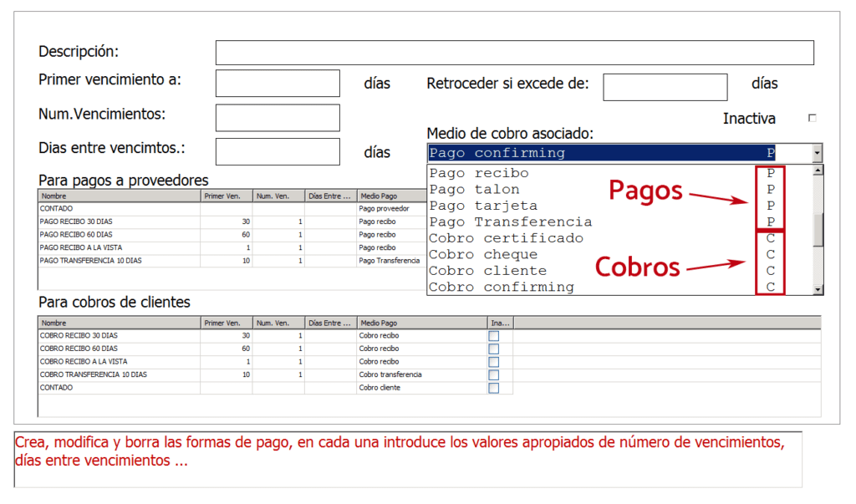Click the dropdown list scroll up arrow
Viewport: 856px width, 504px height.
[818, 171]
